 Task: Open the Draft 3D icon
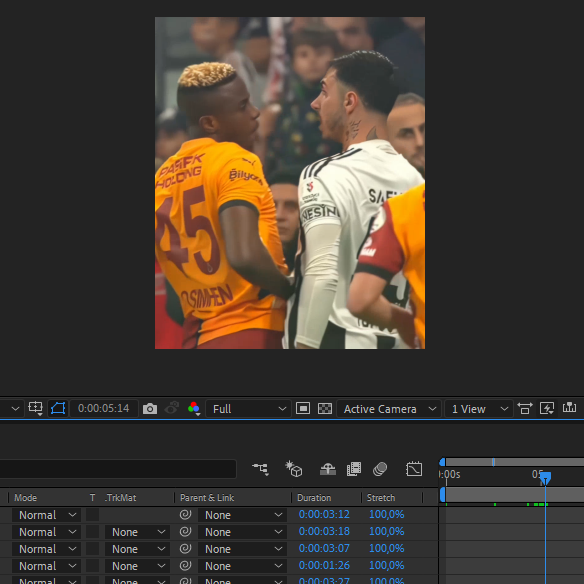pos(293,469)
